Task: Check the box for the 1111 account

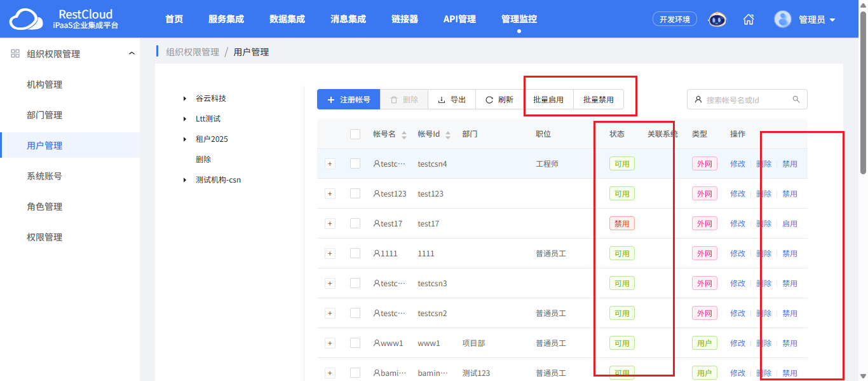Action: pyautogui.click(x=355, y=253)
